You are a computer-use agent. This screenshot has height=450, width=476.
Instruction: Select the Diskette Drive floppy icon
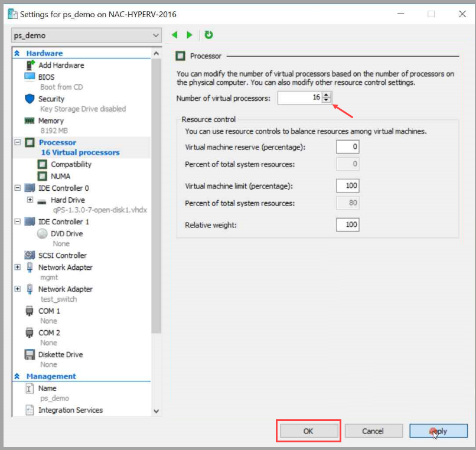pyautogui.click(x=30, y=354)
